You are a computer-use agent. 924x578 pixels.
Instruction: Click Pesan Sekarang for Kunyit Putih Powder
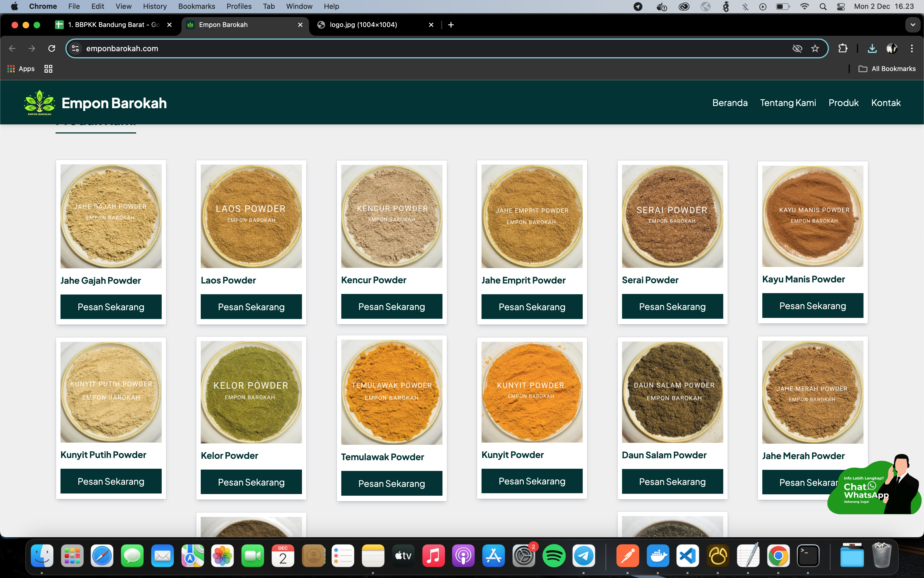[x=111, y=481]
